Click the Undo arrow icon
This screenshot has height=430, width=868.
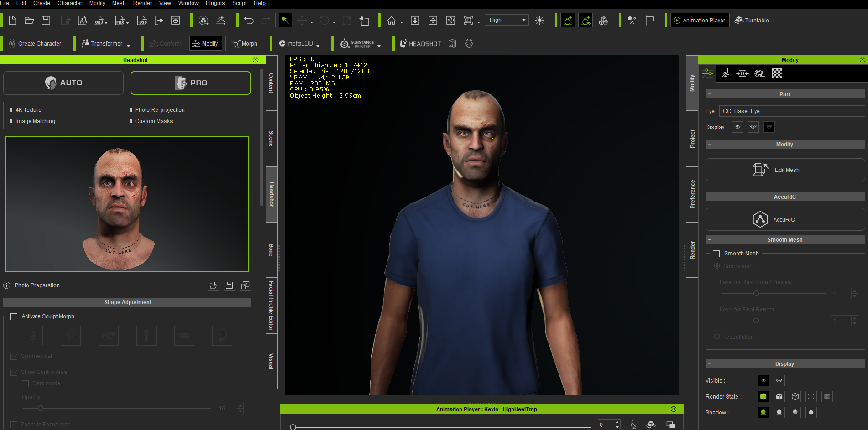click(249, 21)
